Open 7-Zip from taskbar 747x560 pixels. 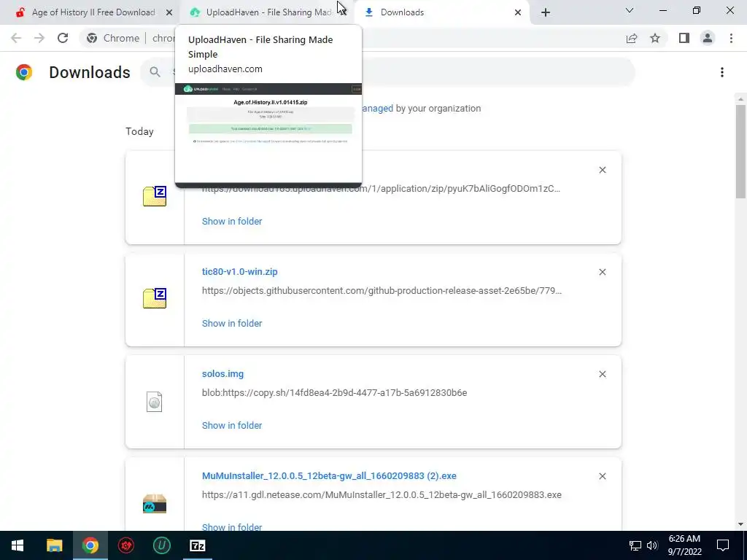click(x=197, y=545)
